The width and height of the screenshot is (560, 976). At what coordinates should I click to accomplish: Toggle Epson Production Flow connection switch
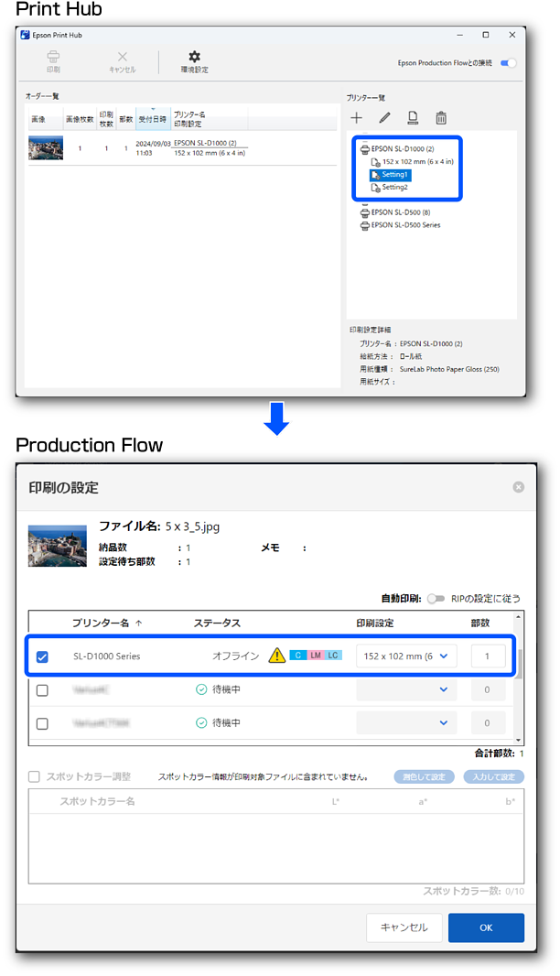[508, 63]
